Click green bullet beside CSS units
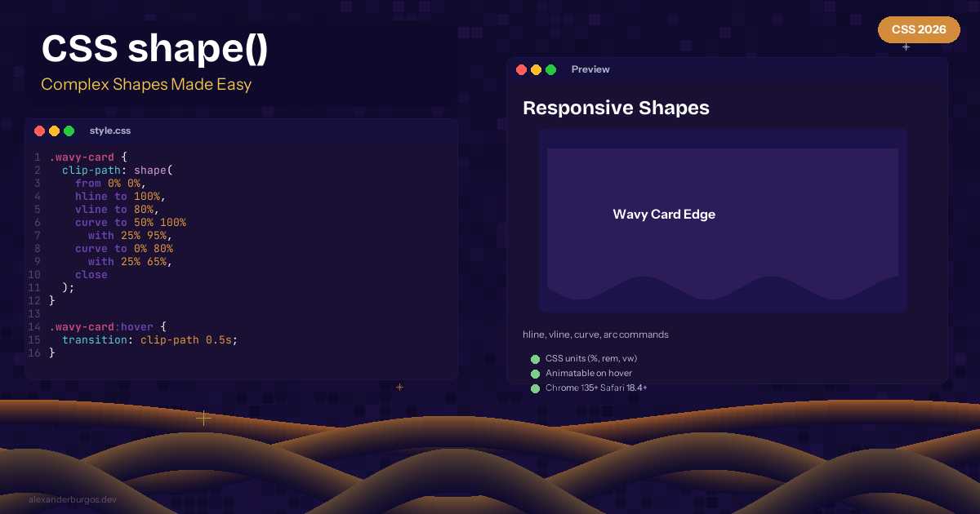Screen dimensions: 980x514 tap(535, 359)
